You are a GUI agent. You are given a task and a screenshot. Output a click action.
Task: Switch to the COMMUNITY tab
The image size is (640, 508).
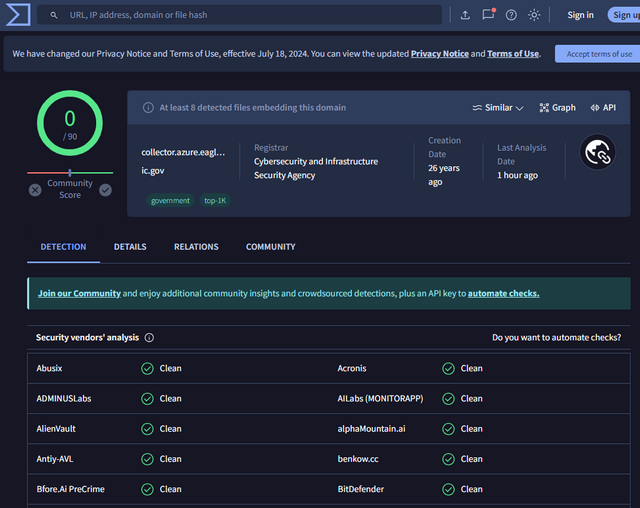271,247
